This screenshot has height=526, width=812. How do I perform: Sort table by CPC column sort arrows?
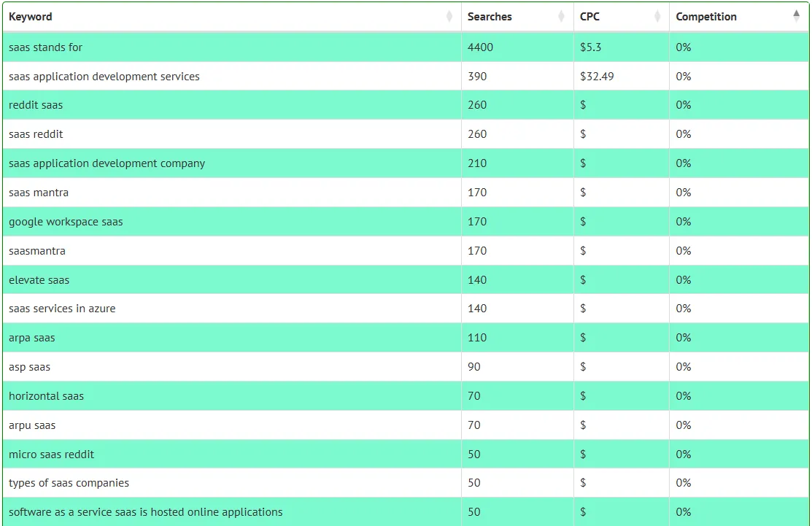point(657,17)
